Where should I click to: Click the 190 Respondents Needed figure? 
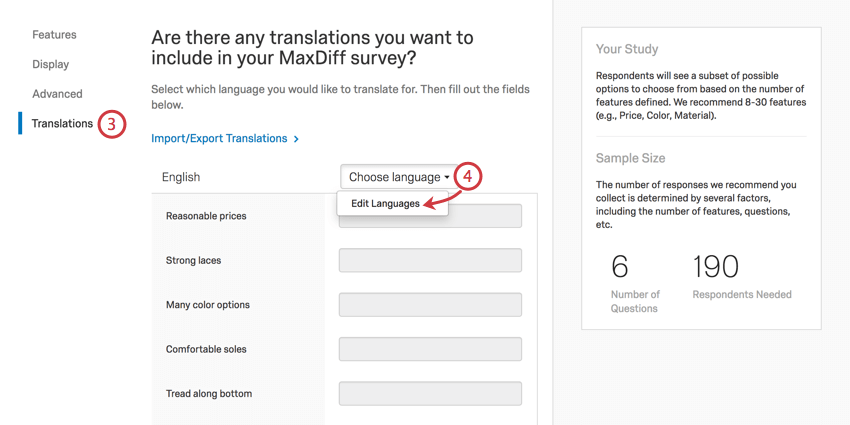pos(715,267)
